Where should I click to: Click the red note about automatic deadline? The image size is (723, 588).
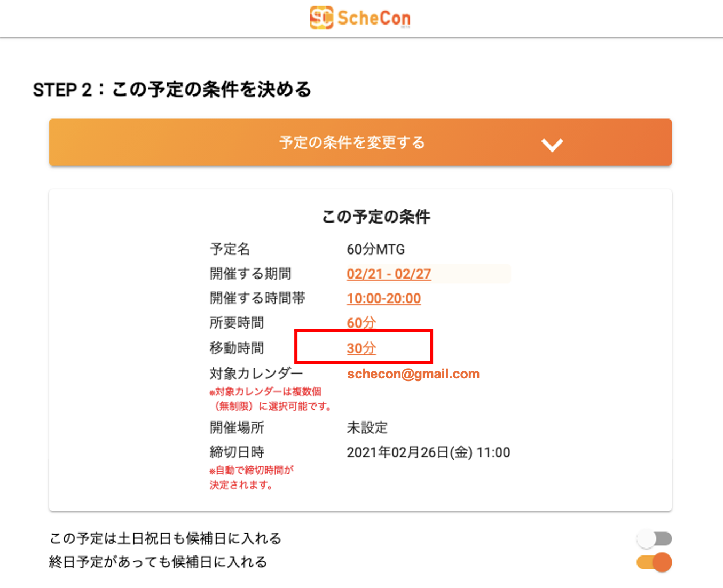click(251, 478)
